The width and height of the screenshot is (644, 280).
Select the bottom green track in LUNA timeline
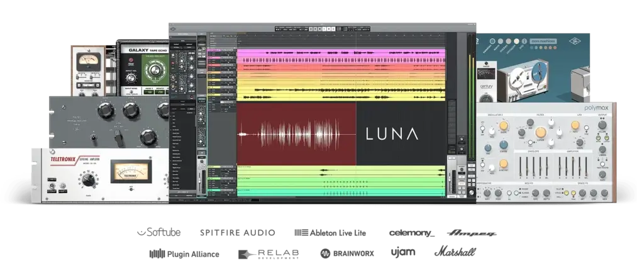point(340,190)
